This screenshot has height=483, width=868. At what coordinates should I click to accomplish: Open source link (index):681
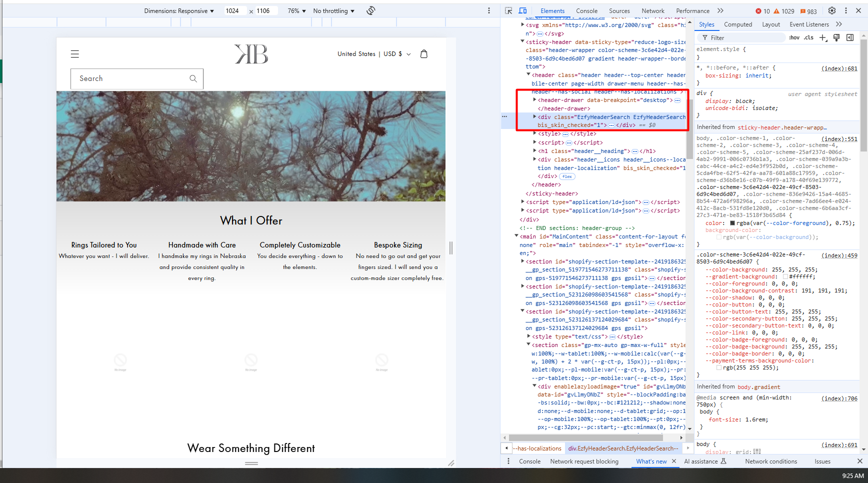[839, 68]
